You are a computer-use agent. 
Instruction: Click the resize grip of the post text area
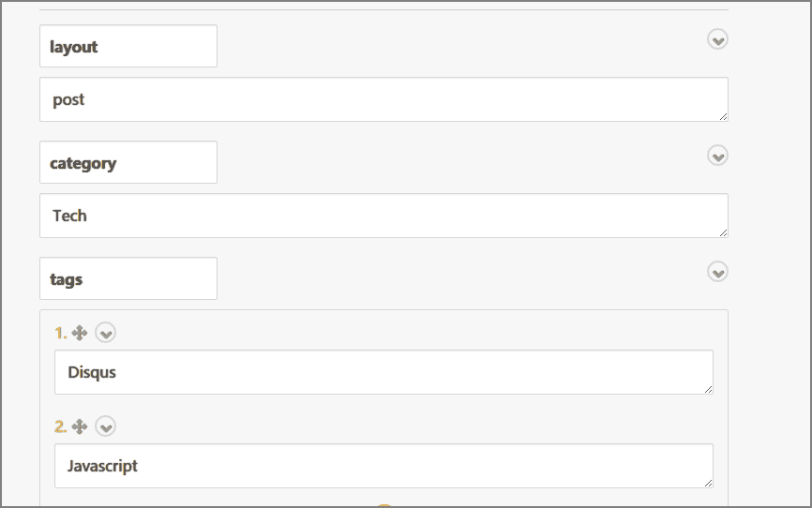click(x=724, y=117)
